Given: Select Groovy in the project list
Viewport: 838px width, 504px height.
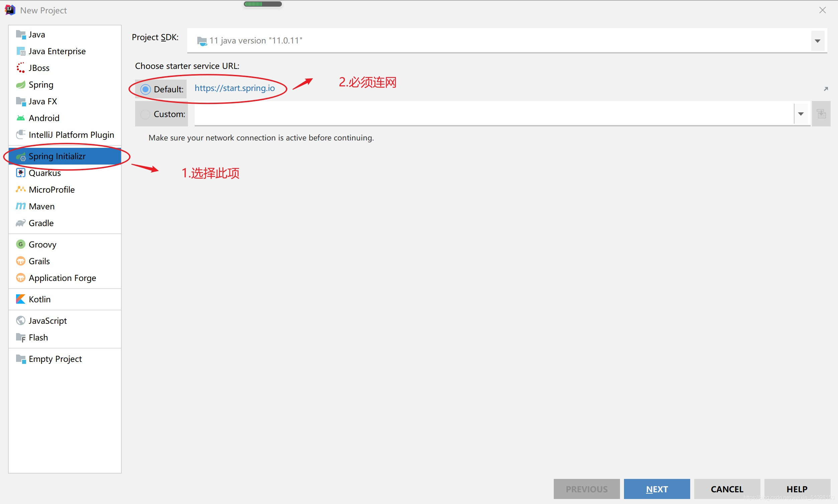Looking at the screenshot, I should pyautogui.click(x=65, y=244).
